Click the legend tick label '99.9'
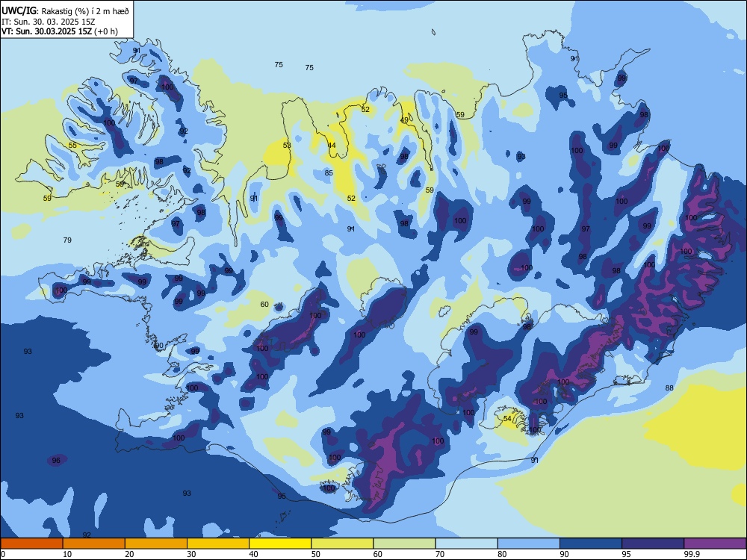Screen dimensions: 747x560 [x=691, y=554]
